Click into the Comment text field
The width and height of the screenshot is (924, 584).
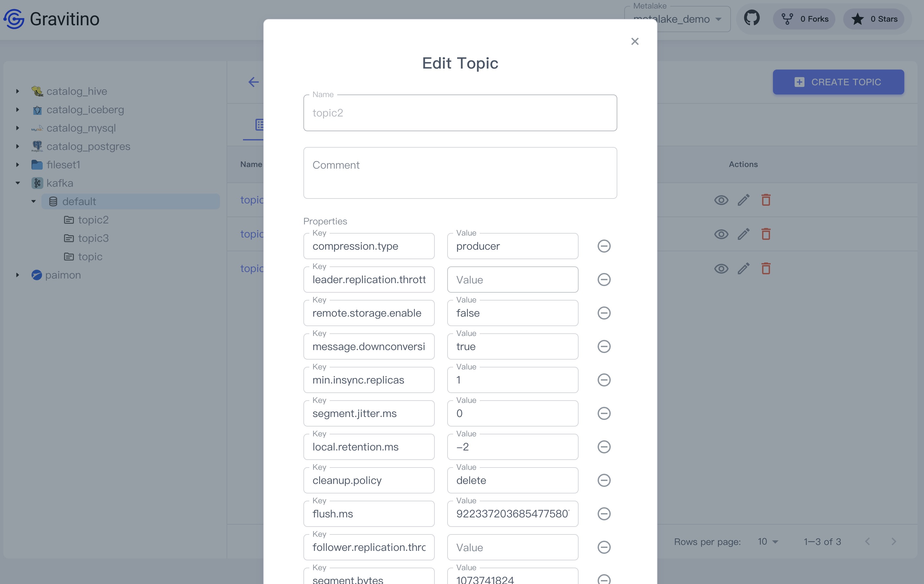460,173
